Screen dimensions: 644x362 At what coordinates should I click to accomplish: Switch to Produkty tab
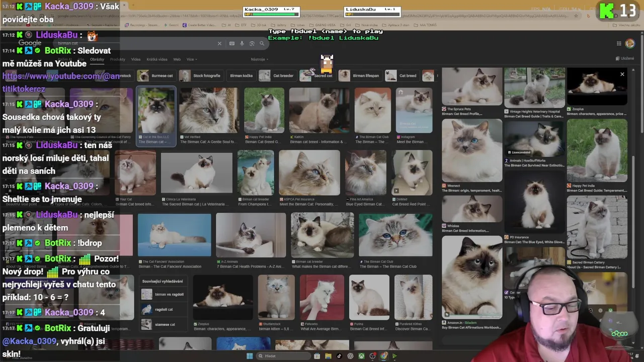[x=117, y=59]
